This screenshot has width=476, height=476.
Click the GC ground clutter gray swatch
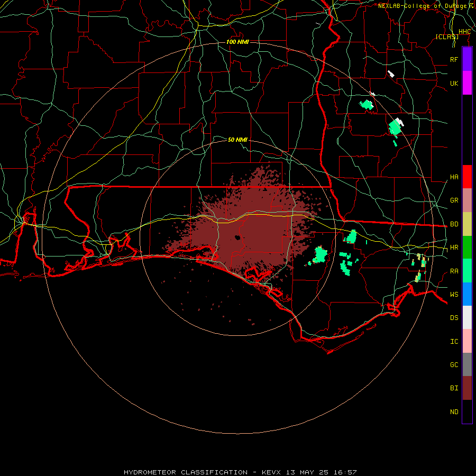[467, 364]
